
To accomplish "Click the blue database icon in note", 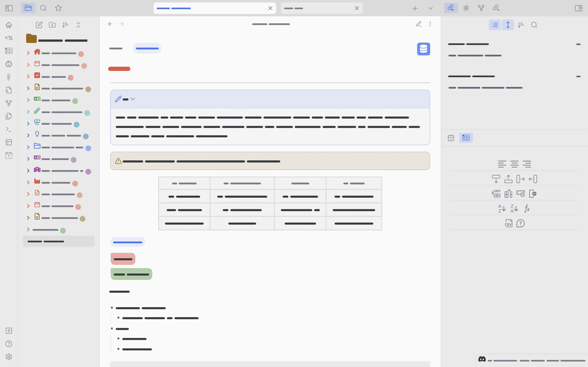I will click(x=423, y=49).
